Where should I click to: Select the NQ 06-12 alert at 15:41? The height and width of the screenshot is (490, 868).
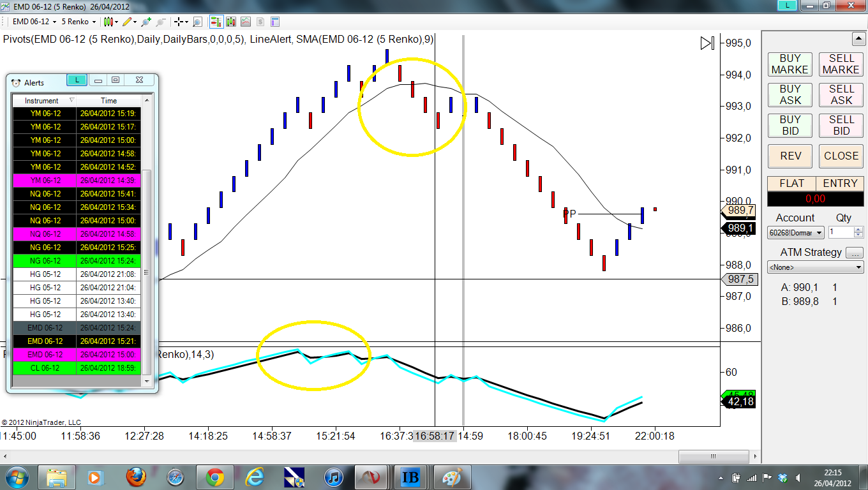tap(77, 193)
